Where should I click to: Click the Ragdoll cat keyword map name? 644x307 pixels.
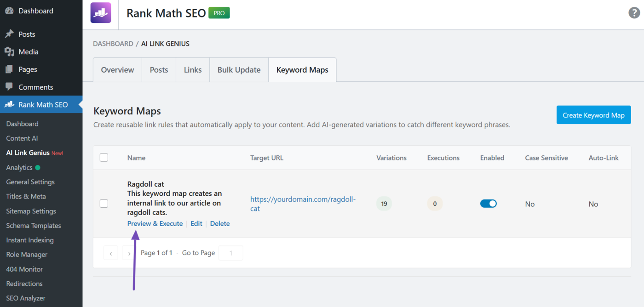pos(146,184)
